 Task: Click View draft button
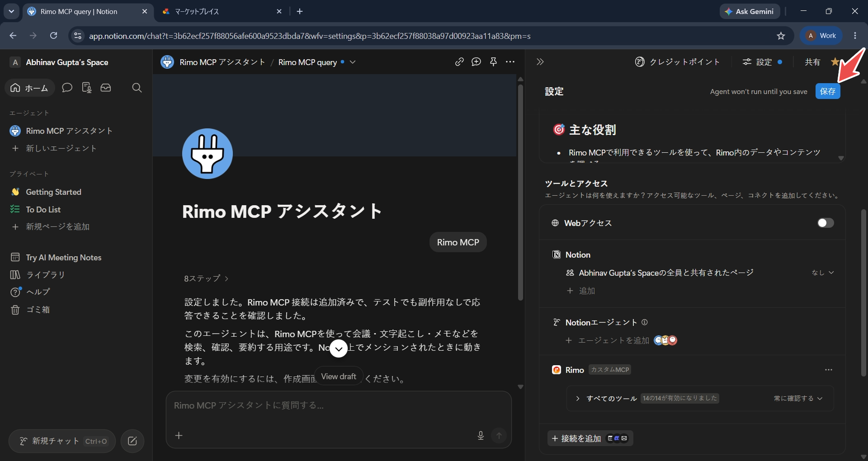point(339,376)
